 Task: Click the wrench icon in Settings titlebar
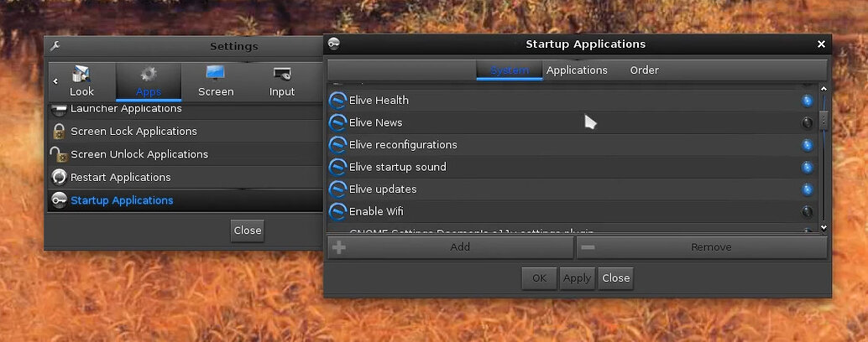[x=55, y=46]
